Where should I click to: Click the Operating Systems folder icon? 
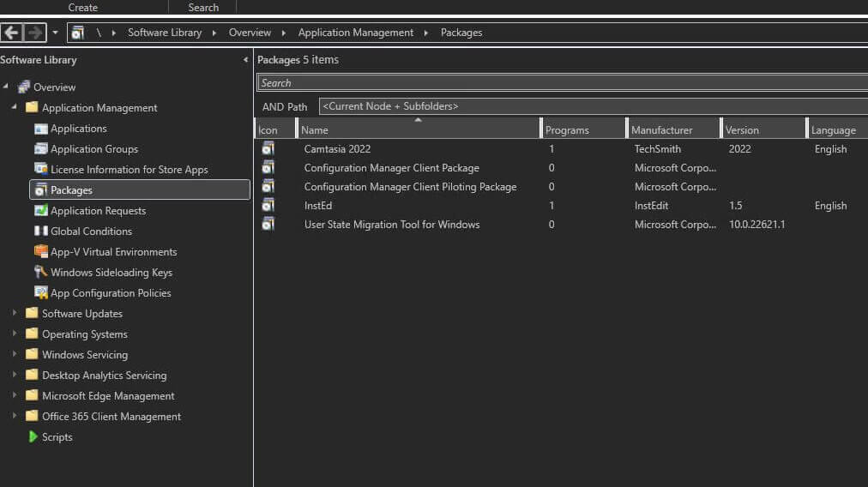[x=32, y=334]
